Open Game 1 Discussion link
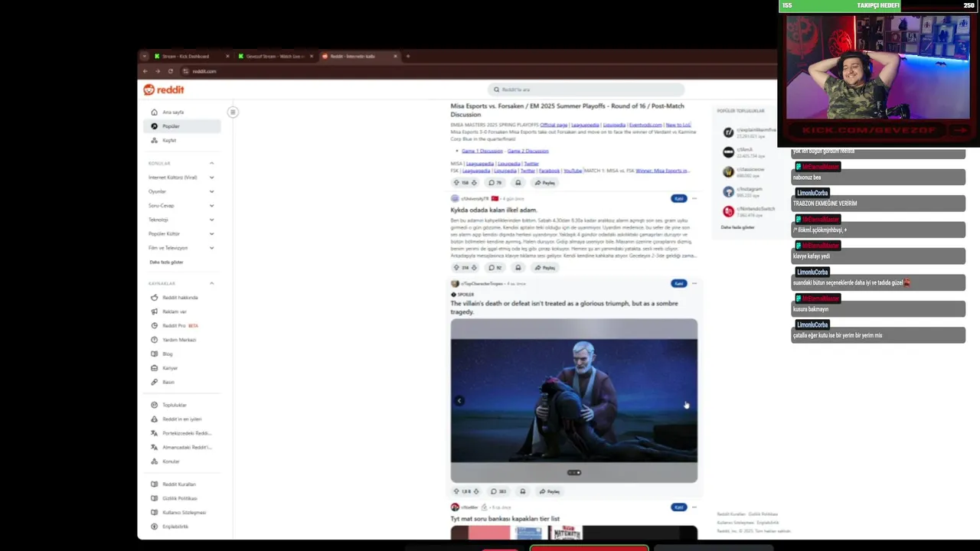Viewport: 980px width, 551px height. pyautogui.click(x=482, y=151)
